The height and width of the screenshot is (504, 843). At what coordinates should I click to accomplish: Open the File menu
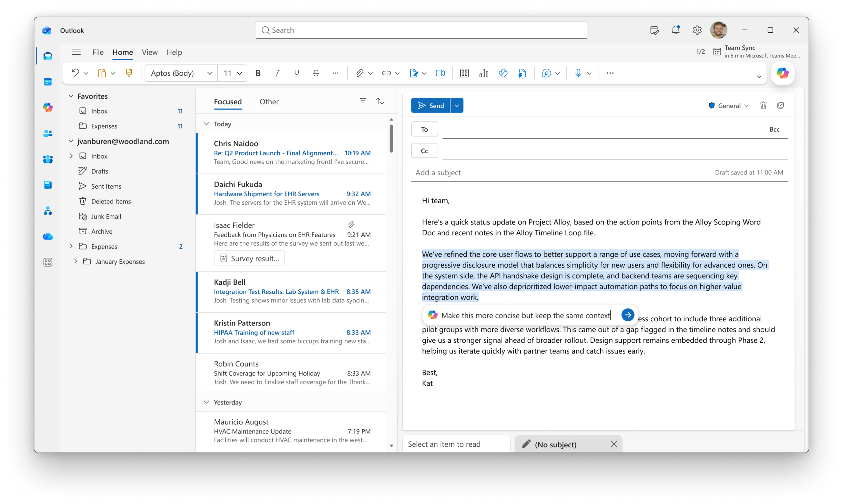click(98, 52)
